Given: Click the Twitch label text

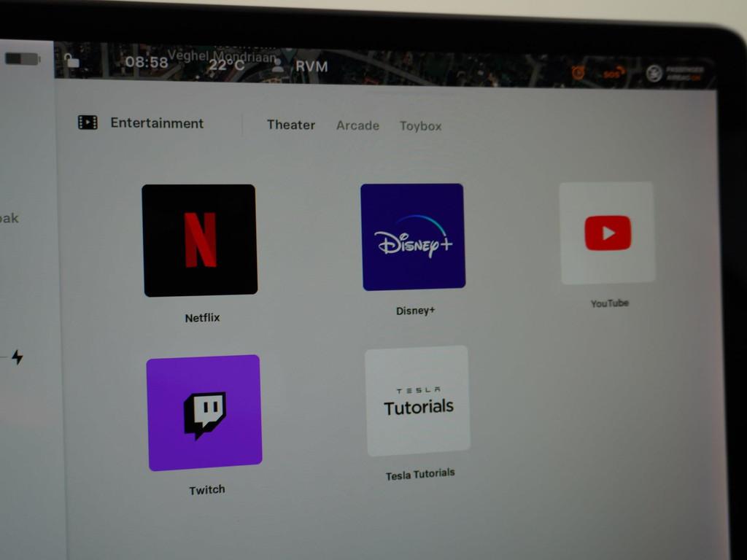Looking at the screenshot, I should [x=207, y=489].
